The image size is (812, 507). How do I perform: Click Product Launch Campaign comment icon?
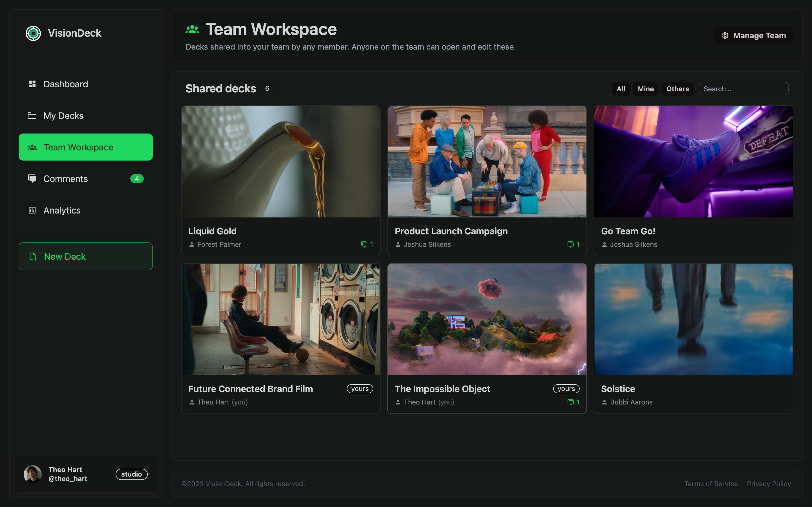570,244
